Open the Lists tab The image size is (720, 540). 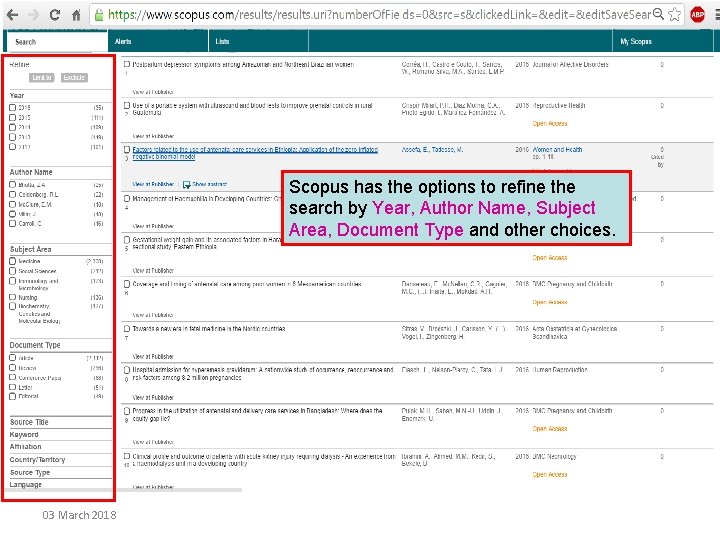[x=259, y=42]
